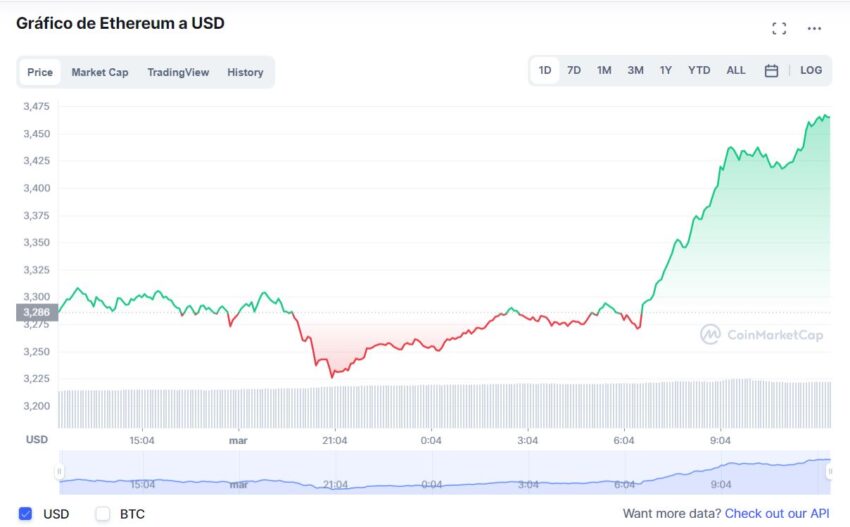Click the 3,286 price label marker
This screenshot has height=527, width=850.
pyautogui.click(x=37, y=312)
